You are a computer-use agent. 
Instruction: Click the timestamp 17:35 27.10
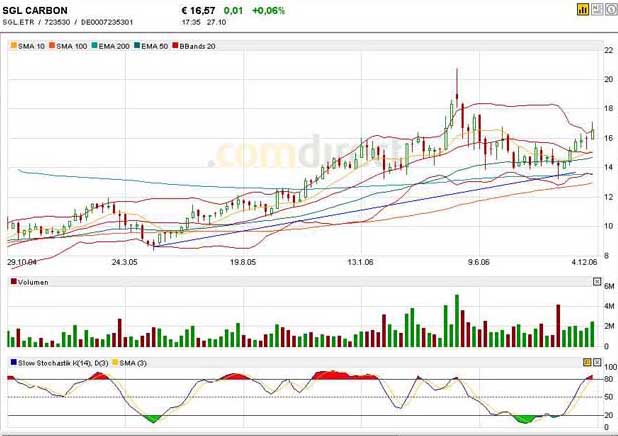coord(204,22)
